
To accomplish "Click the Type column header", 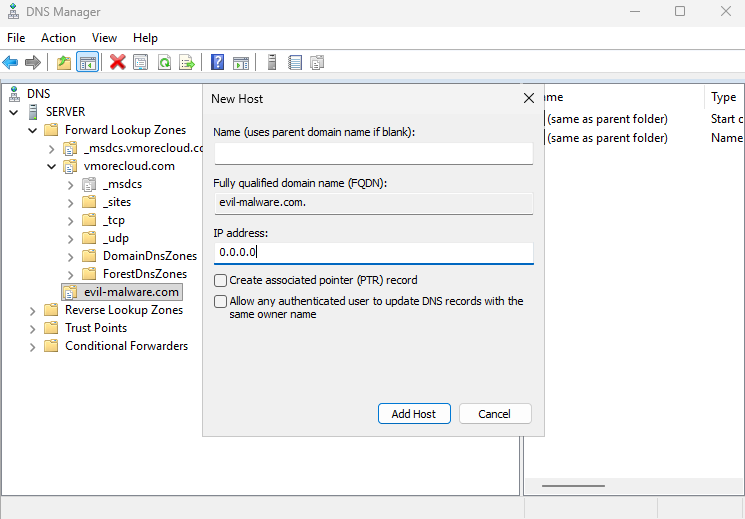I will [x=724, y=97].
